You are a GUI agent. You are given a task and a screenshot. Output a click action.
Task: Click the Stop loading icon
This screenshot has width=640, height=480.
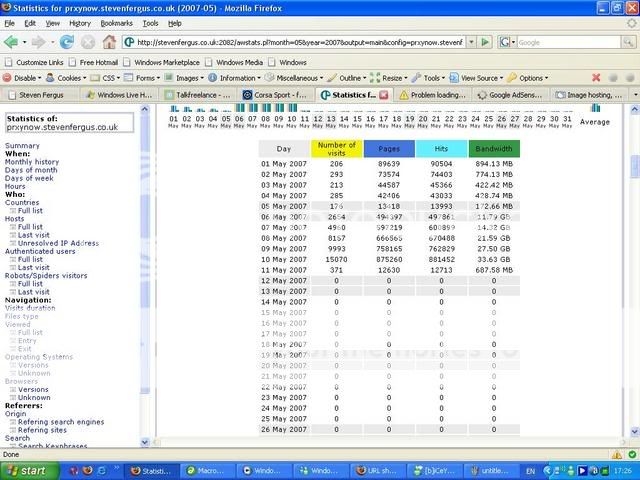click(88, 42)
